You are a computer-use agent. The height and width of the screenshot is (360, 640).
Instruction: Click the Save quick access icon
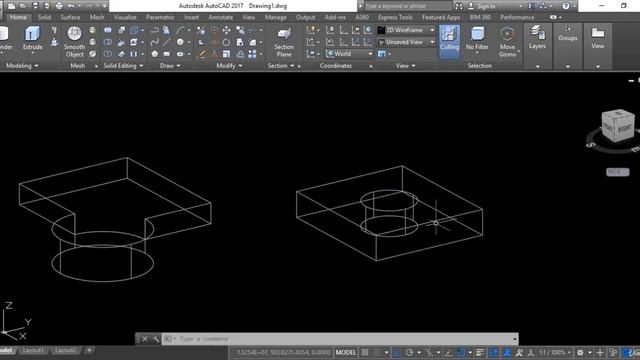36,6
